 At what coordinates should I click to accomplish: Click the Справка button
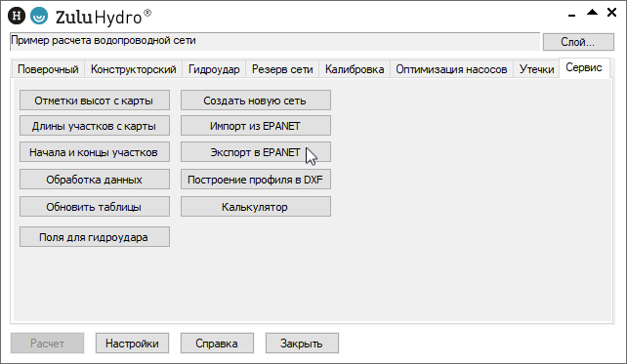[217, 344]
